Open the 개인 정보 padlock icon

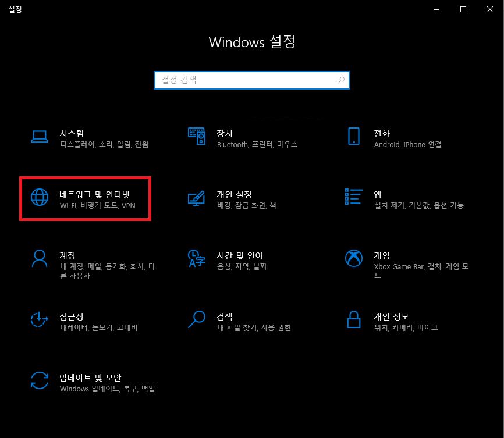tap(354, 319)
